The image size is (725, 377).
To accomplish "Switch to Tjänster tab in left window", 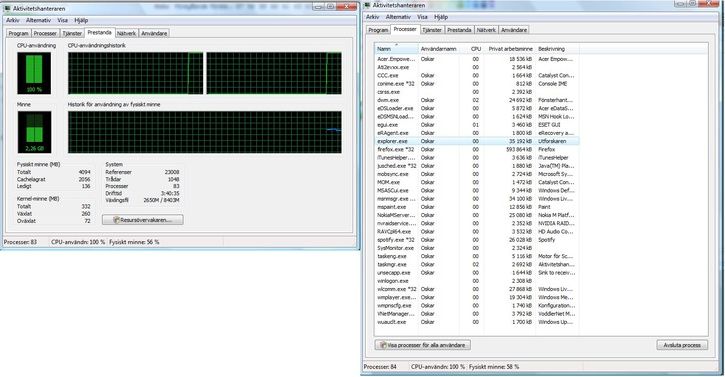I will point(72,33).
